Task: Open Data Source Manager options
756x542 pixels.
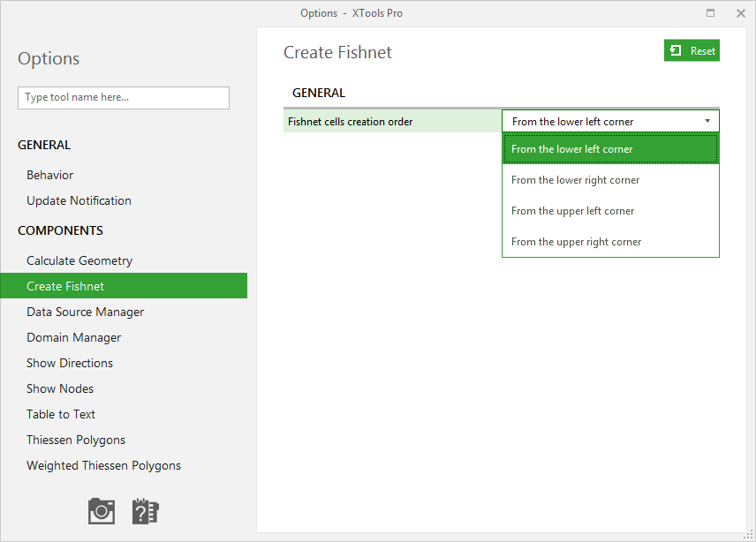Action: 86,312
